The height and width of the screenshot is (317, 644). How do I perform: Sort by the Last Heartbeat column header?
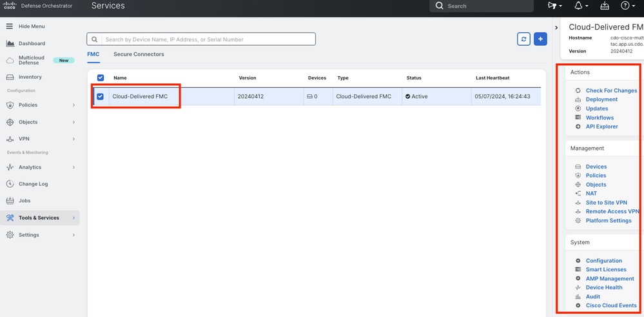(493, 77)
